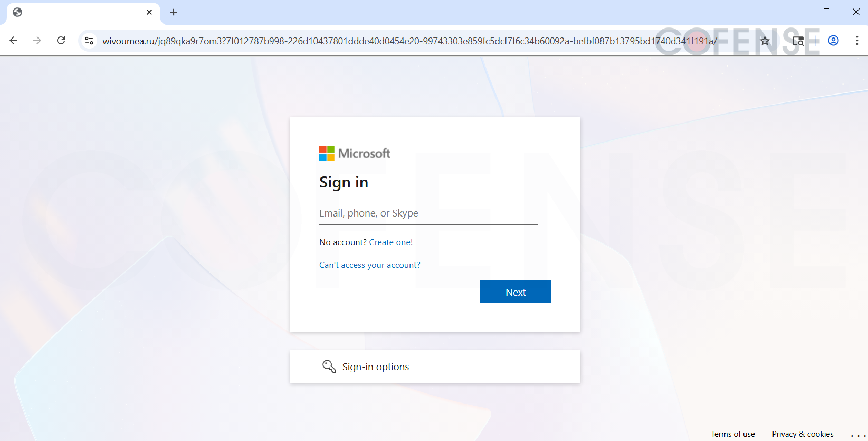Close the current browser tab
This screenshot has height=441, width=868.
click(x=149, y=12)
